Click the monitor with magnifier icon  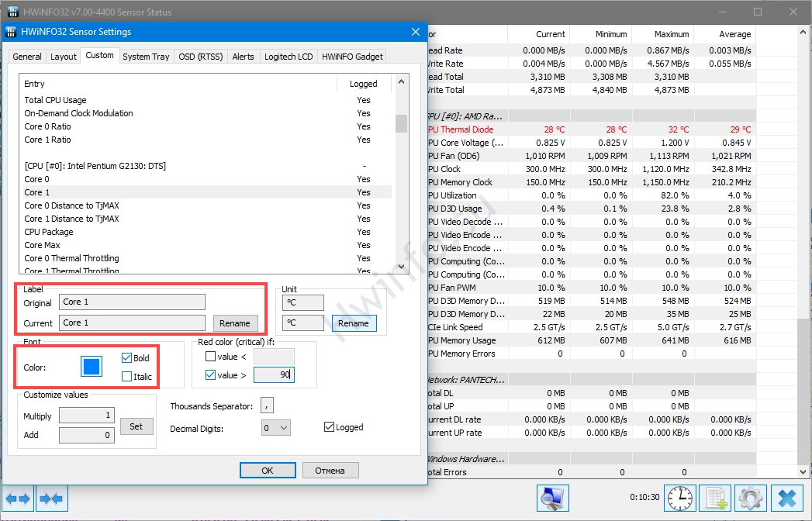[x=553, y=498]
